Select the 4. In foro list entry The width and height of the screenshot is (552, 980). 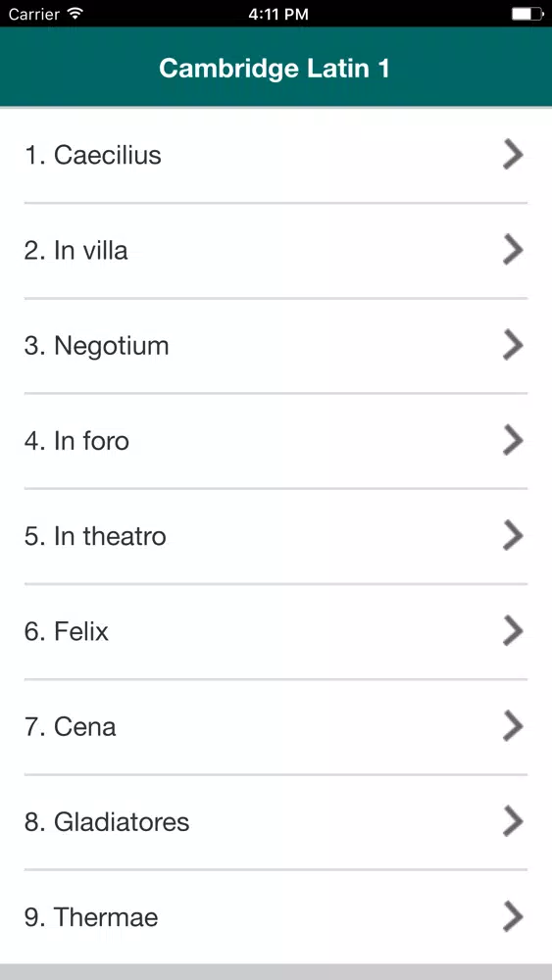click(x=276, y=441)
